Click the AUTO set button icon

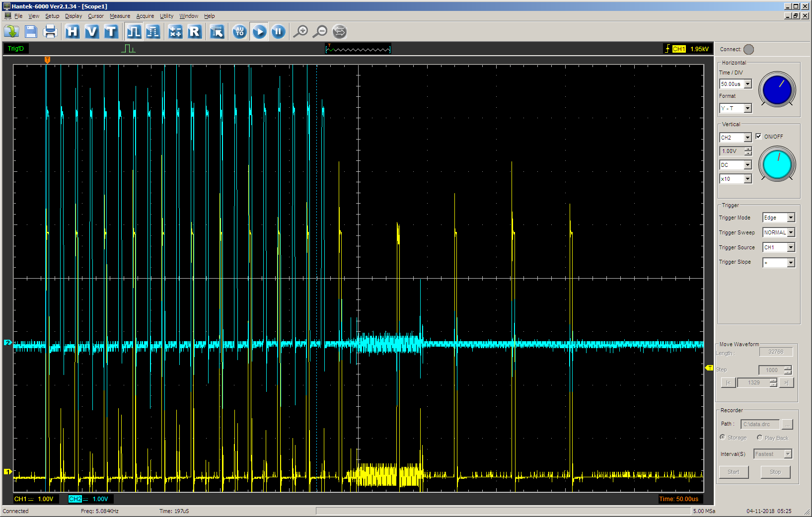pyautogui.click(x=240, y=32)
